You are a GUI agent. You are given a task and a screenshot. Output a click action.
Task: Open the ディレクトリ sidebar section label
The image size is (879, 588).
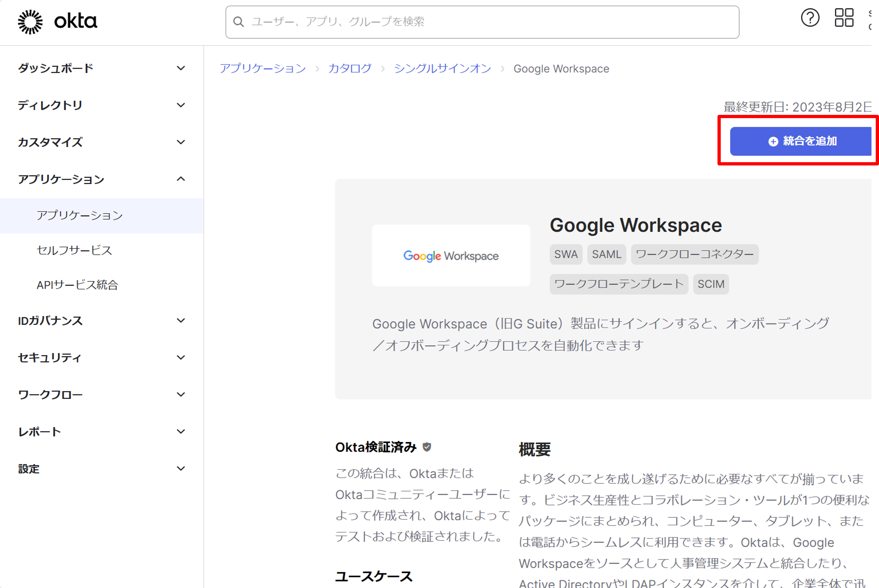pos(50,105)
